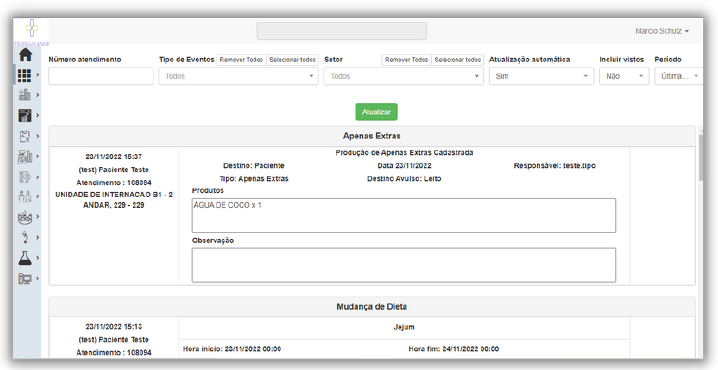Open the clipboard checklist sidebar icon
Image resolution: width=718 pixels, height=370 pixels.
25,136
